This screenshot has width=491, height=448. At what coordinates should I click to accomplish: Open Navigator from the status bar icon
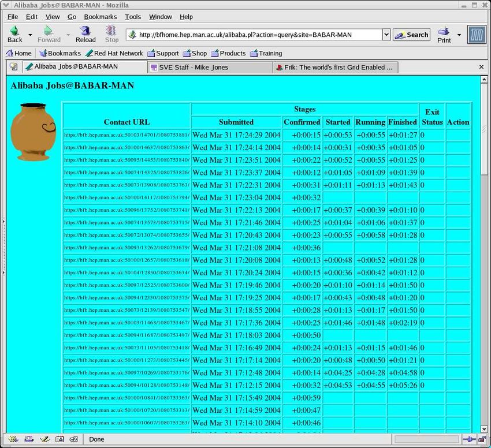pyautogui.click(x=13, y=439)
